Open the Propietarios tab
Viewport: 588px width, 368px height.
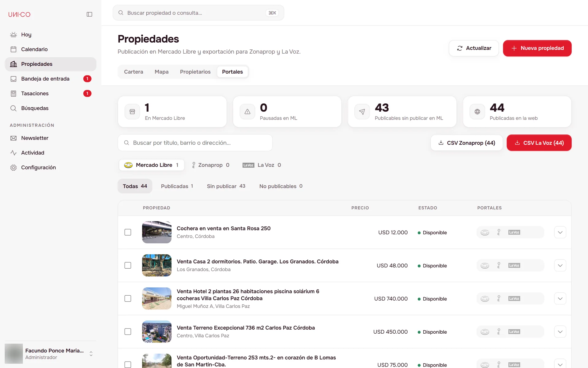(x=195, y=72)
